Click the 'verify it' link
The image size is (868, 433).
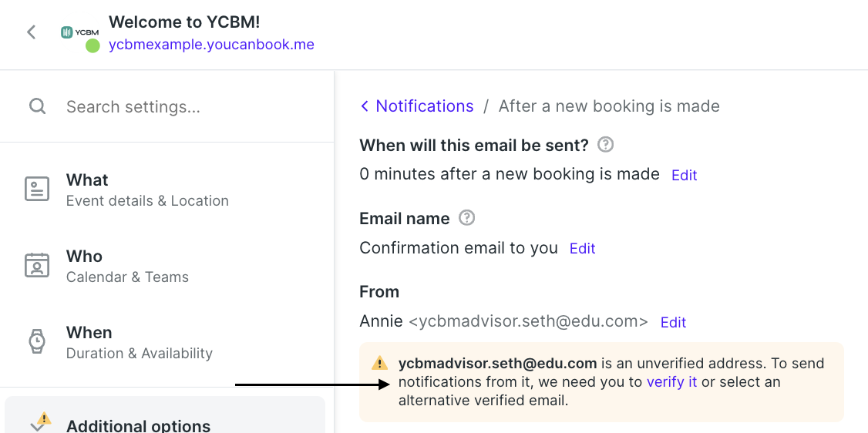[671, 382]
